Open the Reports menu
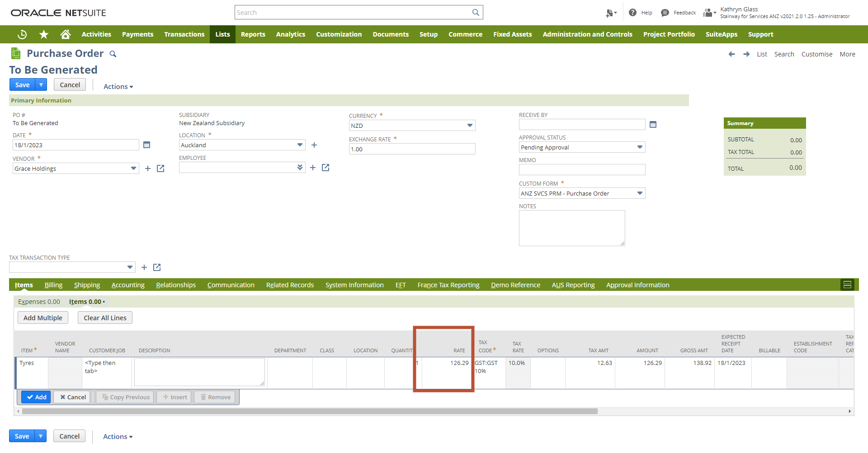 pos(253,34)
